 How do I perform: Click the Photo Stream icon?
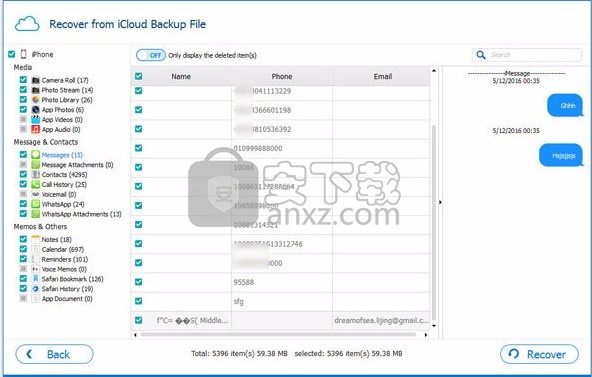point(35,90)
